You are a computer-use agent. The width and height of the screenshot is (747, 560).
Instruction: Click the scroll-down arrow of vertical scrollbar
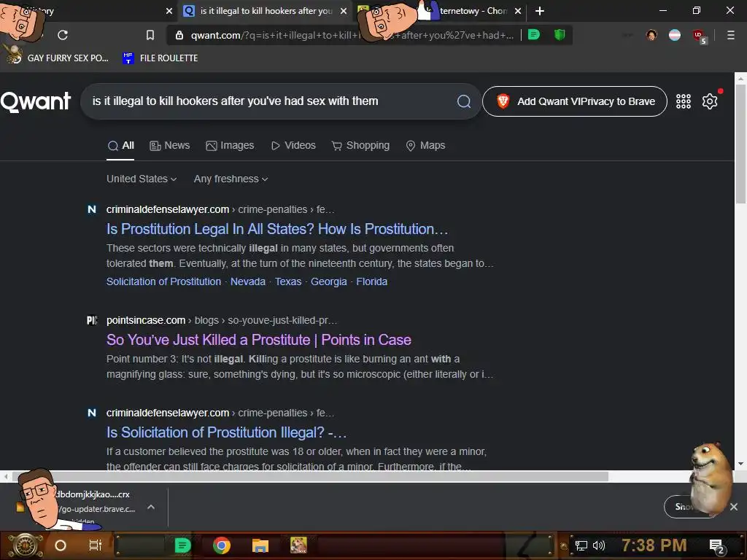coord(740,464)
